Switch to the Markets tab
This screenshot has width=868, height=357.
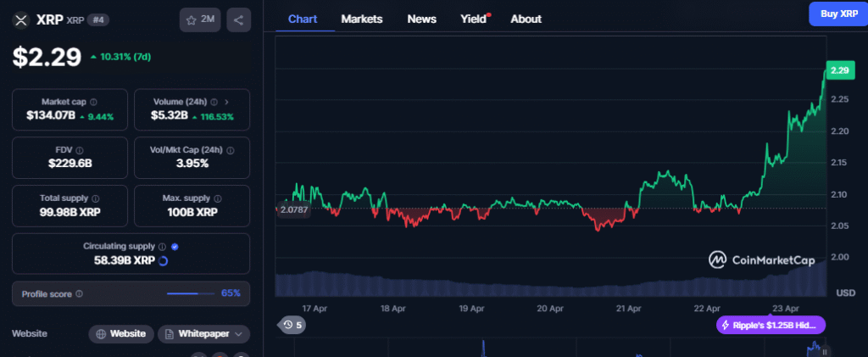click(361, 19)
